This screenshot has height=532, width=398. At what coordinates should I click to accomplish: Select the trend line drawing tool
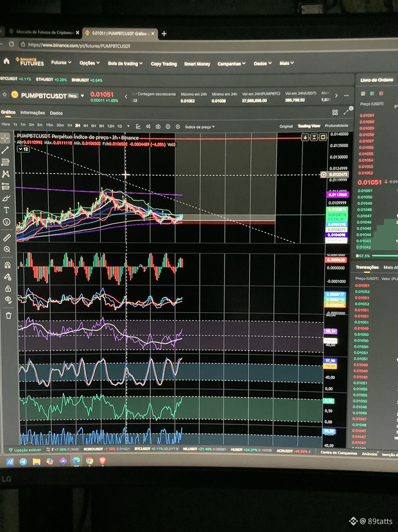pos(5,150)
